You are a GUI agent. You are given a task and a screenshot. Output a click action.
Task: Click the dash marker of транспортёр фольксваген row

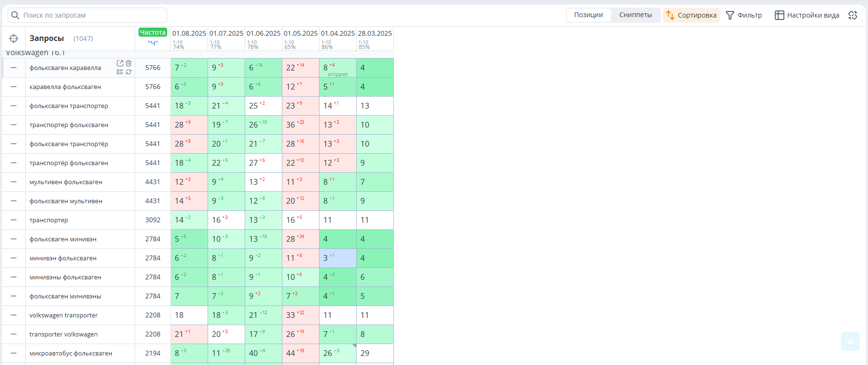(14, 163)
